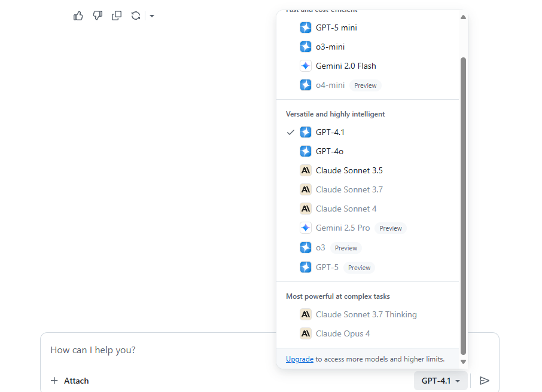Click the Gemini 2.5 Pro sparkle icon

tap(306, 228)
